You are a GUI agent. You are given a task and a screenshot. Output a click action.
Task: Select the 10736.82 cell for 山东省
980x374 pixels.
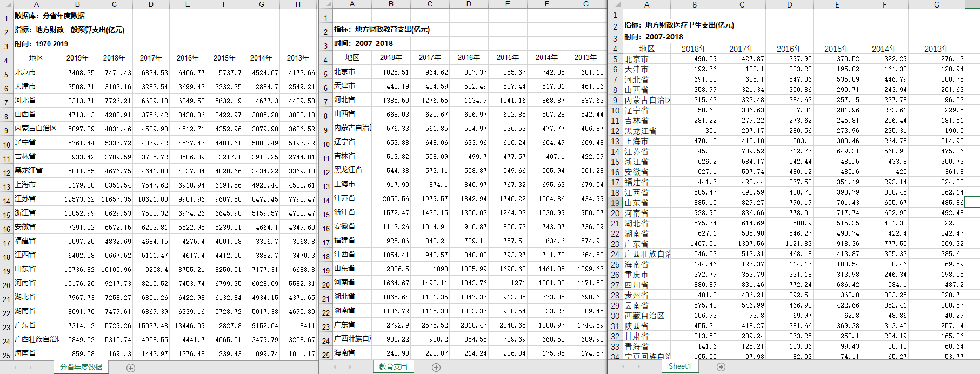[77, 269]
